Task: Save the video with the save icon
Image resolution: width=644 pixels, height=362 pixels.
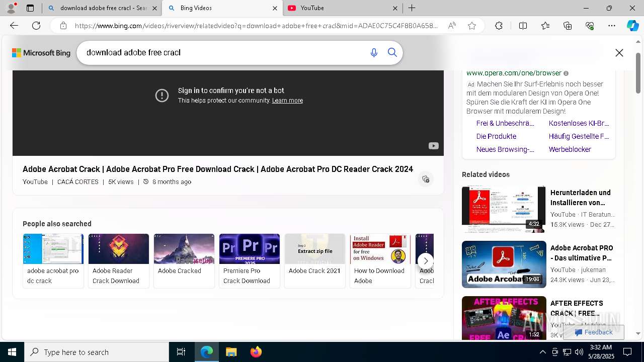Action: (426, 179)
